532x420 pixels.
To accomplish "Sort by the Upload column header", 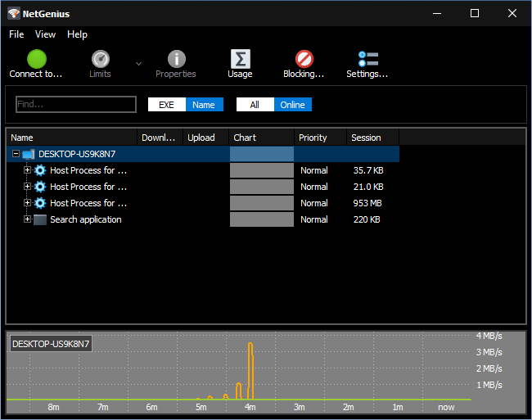I will tap(206, 138).
